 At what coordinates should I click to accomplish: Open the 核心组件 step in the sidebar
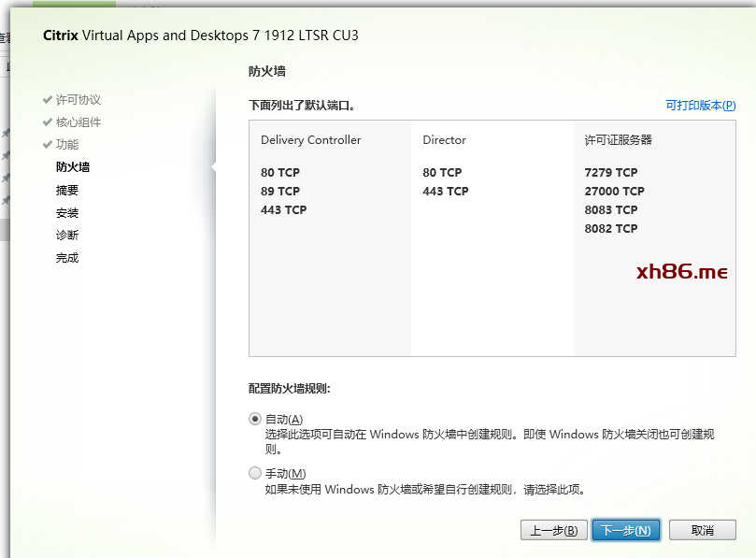78,122
